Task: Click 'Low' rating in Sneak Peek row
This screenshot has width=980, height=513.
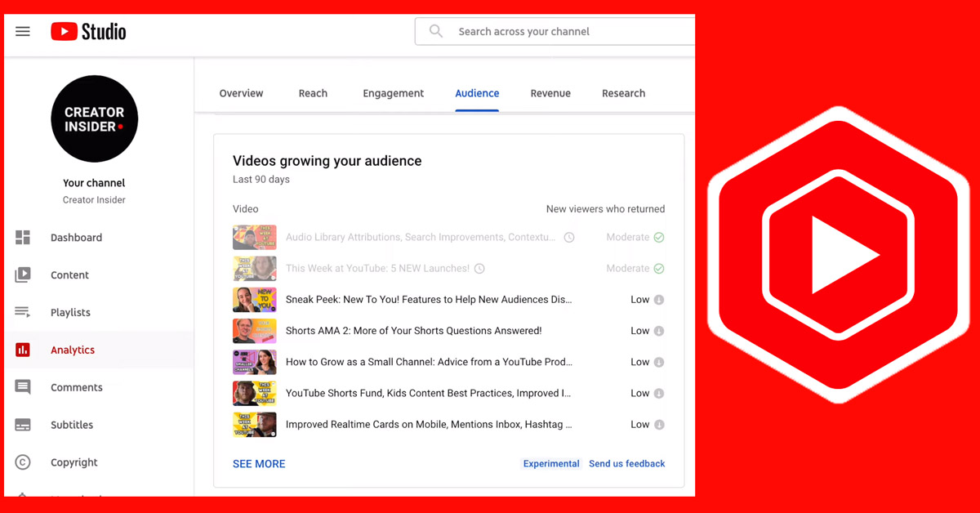Action: 640,300
